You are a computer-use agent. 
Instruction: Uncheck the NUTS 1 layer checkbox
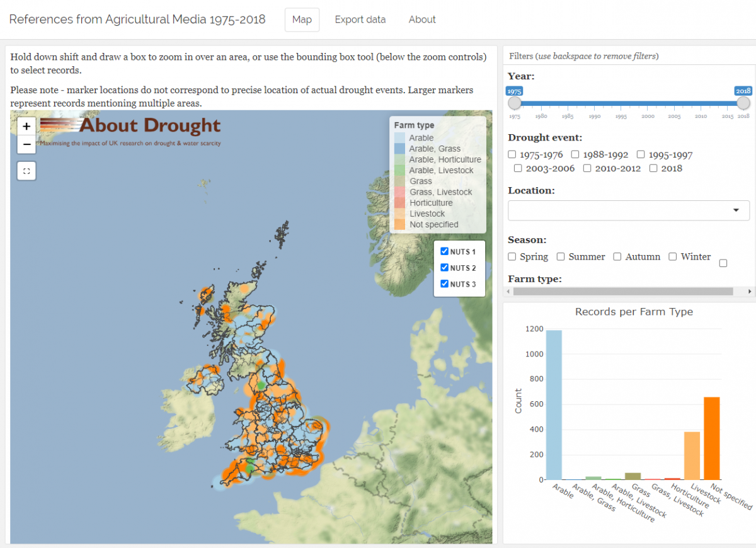click(444, 251)
